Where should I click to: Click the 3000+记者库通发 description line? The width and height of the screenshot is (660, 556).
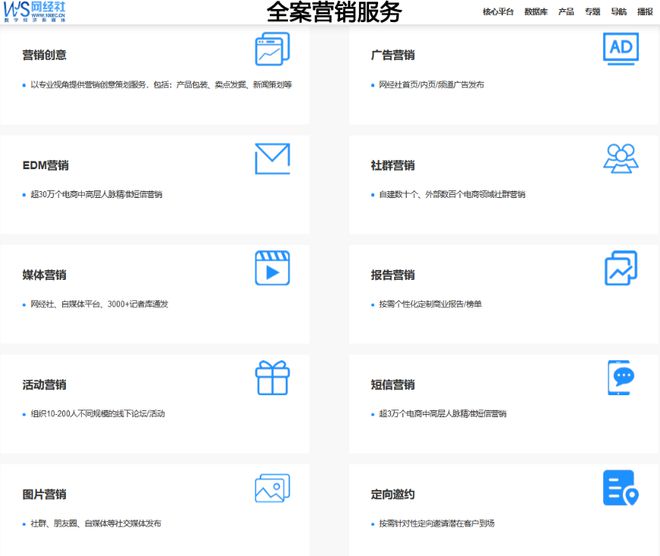coord(99,304)
